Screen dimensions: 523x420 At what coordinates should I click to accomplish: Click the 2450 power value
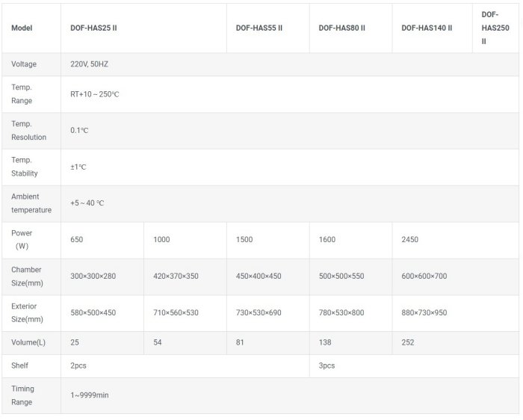pyautogui.click(x=410, y=240)
